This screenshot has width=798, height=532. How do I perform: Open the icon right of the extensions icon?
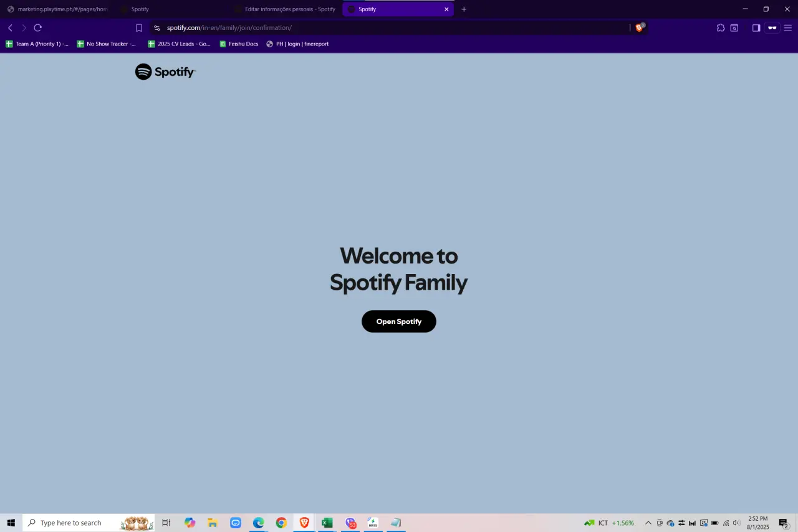tap(734, 28)
